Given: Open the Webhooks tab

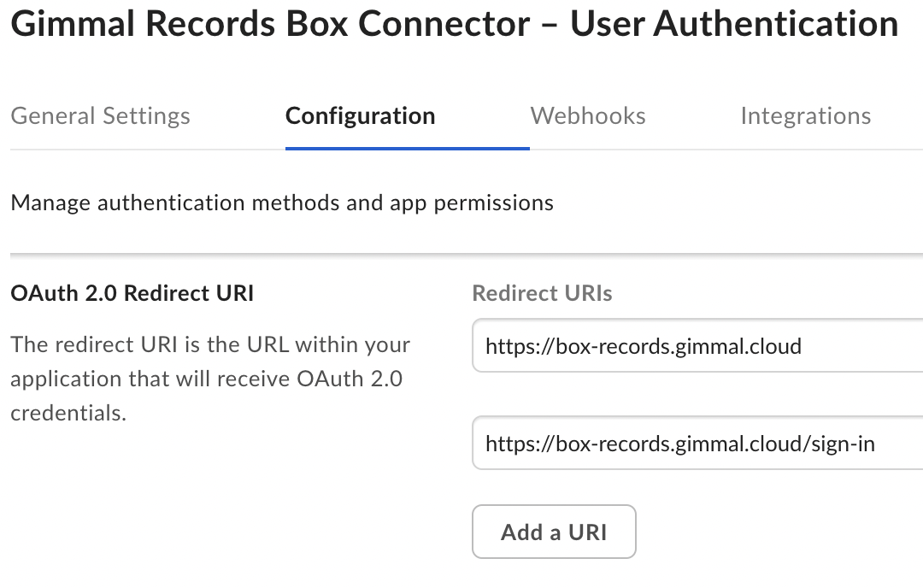Looking at the screenshot, I should click(588, 116).
